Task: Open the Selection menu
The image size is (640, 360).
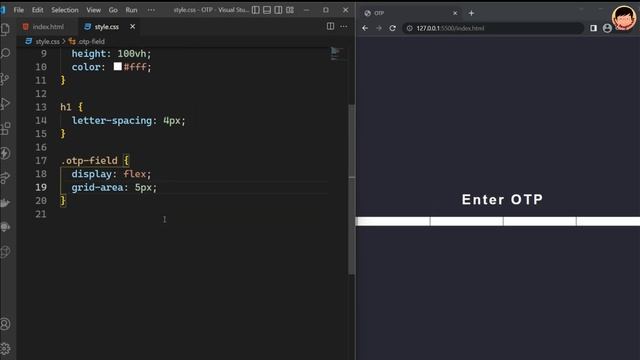Action: tap(64, 10)
